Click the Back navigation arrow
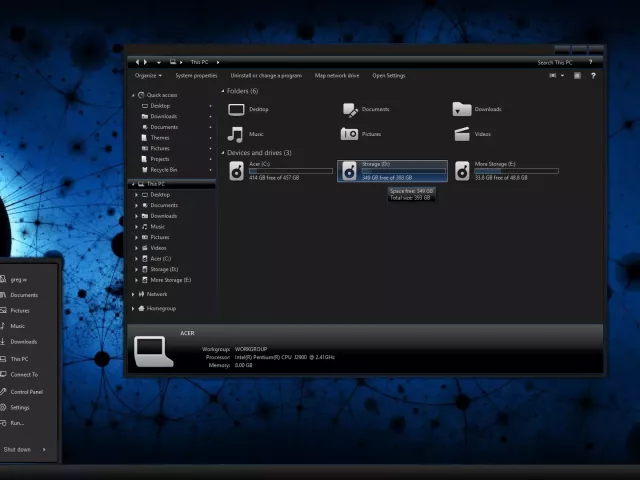Screen dimensions: 640x480 tap(138, 62)
